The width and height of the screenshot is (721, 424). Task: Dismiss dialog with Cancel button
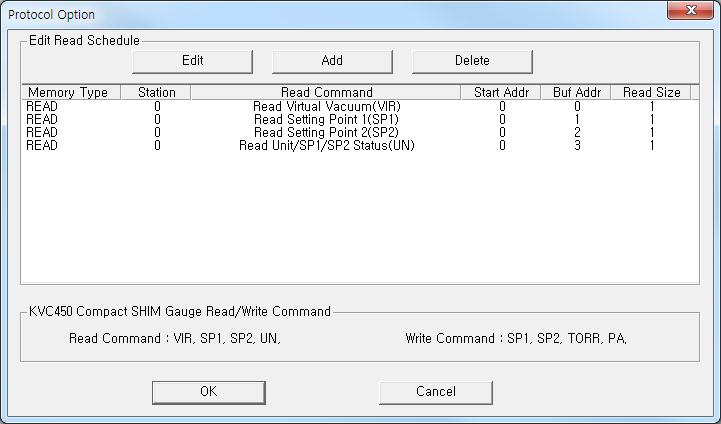pyautogui.click(x=435, y=392)
